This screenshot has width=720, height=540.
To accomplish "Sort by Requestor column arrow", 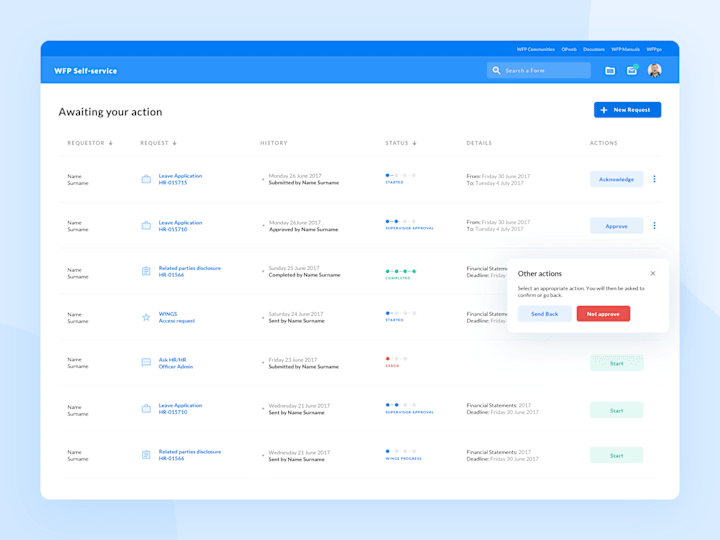I will coord(111,143).
